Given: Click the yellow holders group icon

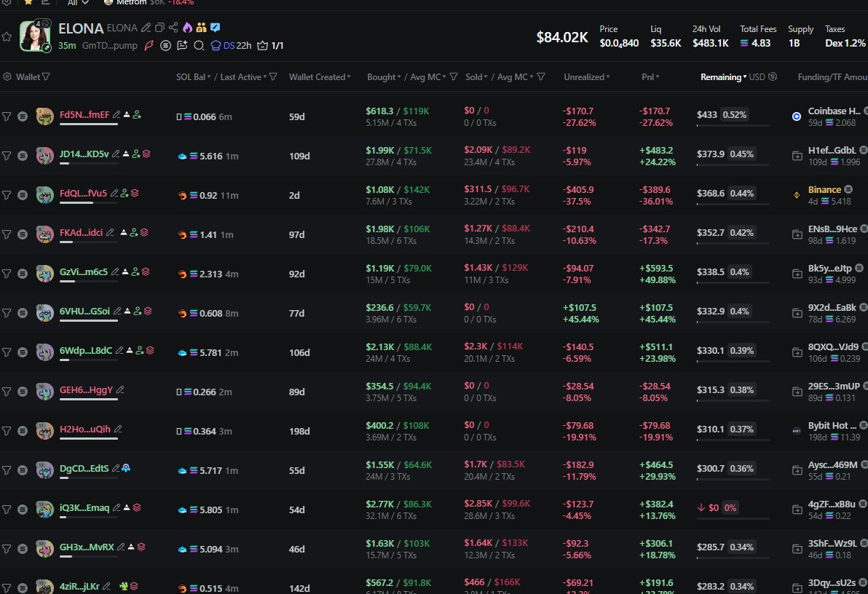Looking at the screenshot, I should pos(201,28).
